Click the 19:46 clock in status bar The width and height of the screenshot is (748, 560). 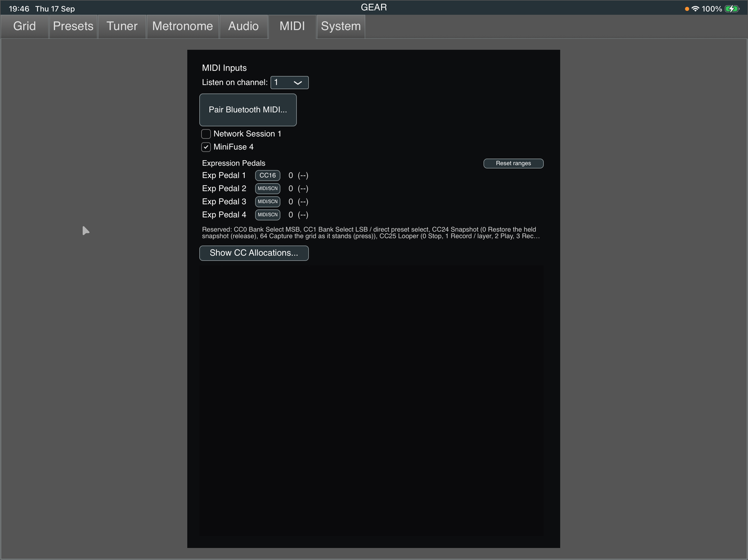(19, 9)
